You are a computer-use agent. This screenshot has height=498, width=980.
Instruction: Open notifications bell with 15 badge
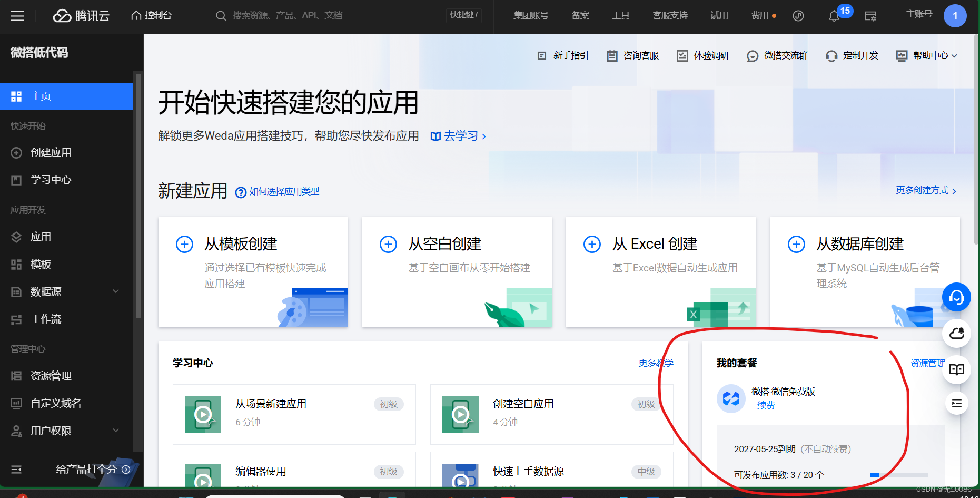835,16
